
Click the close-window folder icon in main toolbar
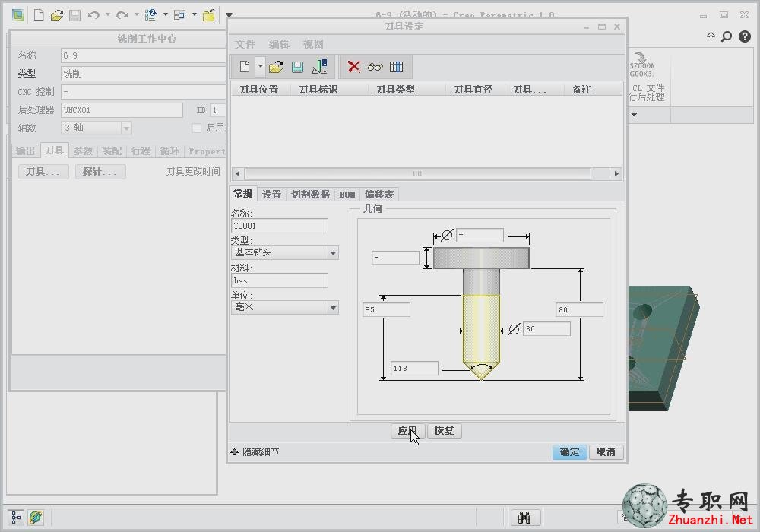point(209,15)
